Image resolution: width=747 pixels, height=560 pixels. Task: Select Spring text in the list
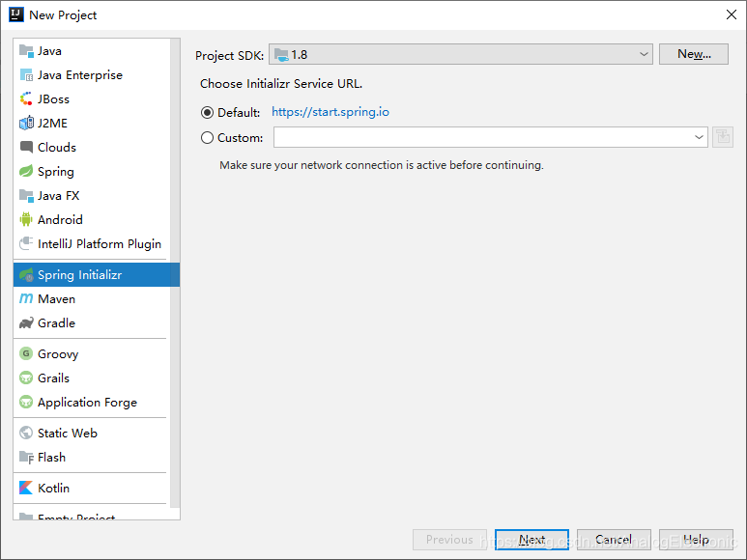click(x=56, y=172)
